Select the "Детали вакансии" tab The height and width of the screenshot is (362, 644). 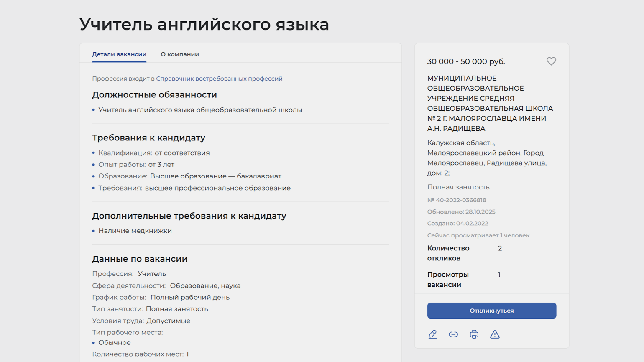pos(119,54)
